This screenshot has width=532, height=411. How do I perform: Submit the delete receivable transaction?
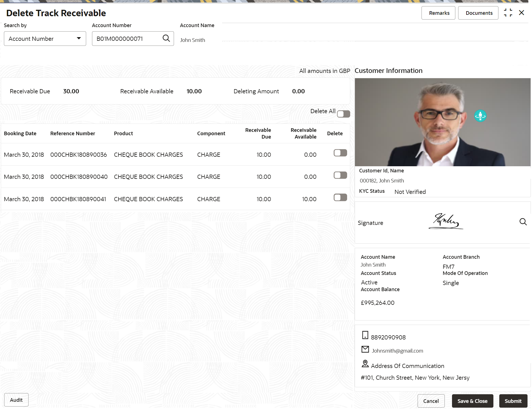(513, 401)
